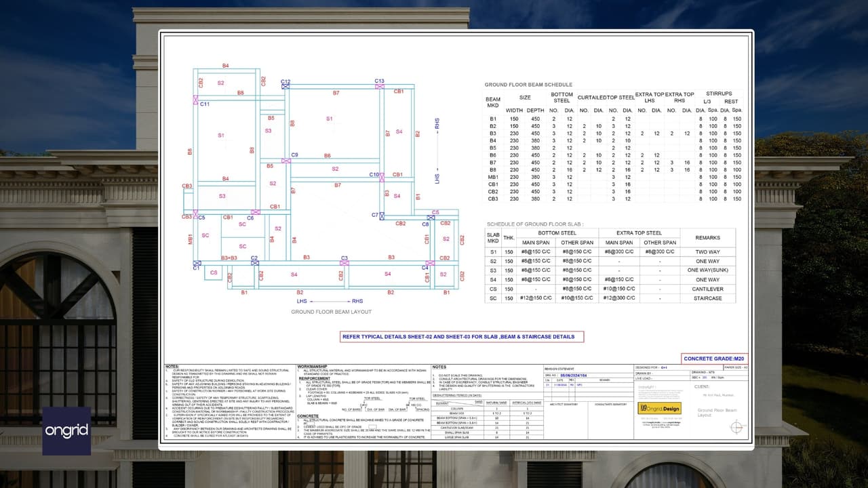Image resolution: width=868 pixels, height=488 pixels.
Task: Select the CS cantilever slab box
Action: point(214,272)
